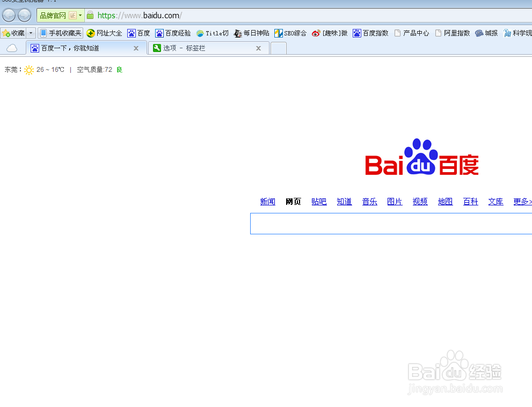The image size is (532, 407).
Task: Open the 城报 bookmark
Action: click(486, 33)
